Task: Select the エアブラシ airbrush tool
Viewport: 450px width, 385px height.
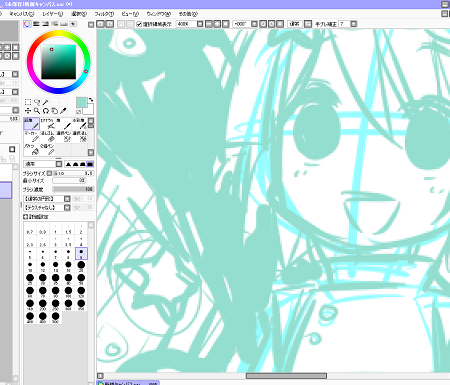Action: 48,124
